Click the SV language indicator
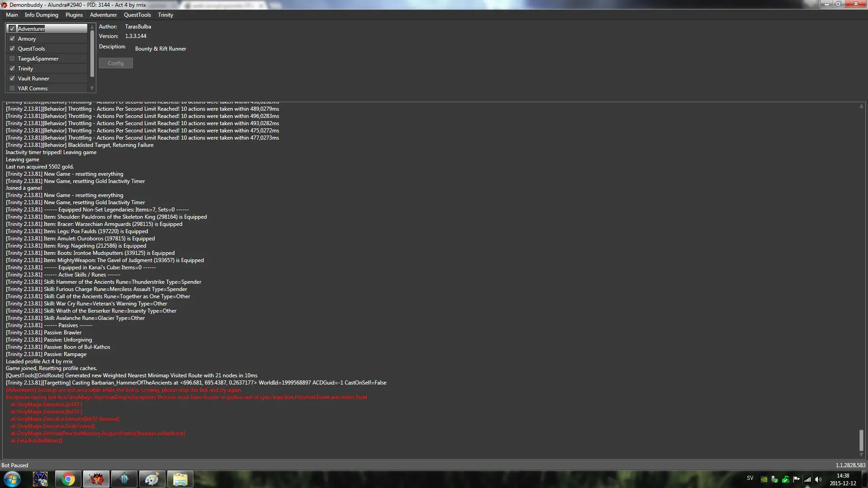Screen dimensions: 868x488 [750, 478]
